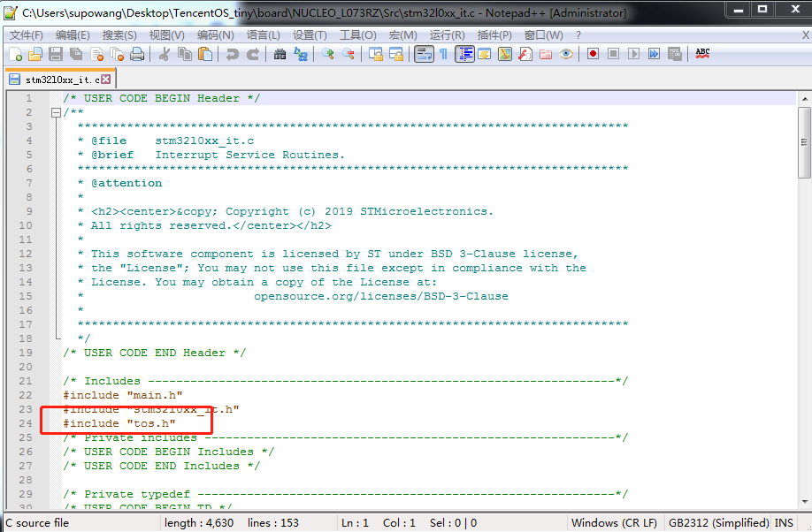Viewport: 812px width, 532px height.
Task: Click the Cut scissors icon
Action: tap(164, 54)
